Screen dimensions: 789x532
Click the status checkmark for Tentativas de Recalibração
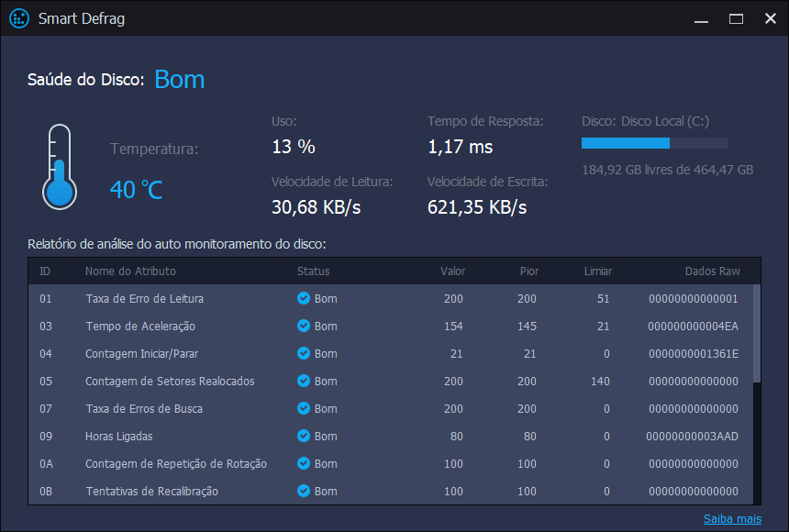tap(304, 491)
